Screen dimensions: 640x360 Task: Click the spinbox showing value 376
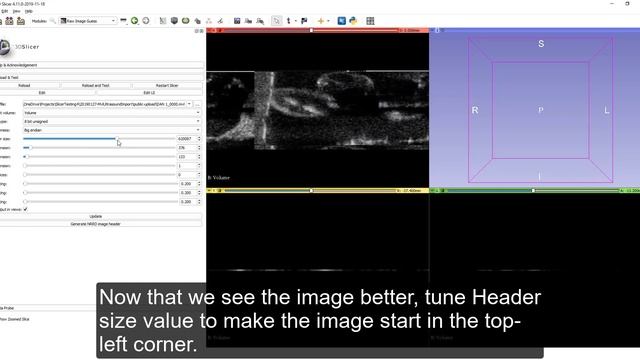[189, 147]
